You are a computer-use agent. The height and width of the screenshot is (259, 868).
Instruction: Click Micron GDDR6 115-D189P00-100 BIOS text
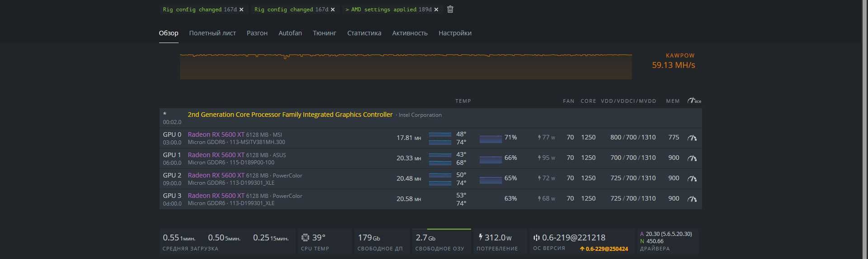coord(231,163)
